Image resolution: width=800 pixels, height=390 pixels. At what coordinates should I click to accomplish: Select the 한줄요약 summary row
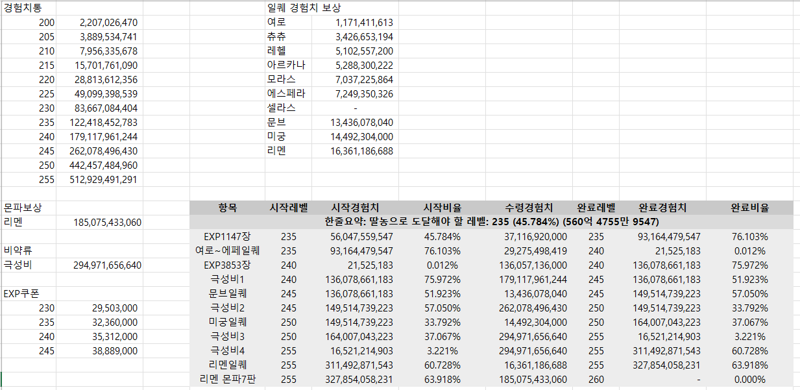[492, 222]
